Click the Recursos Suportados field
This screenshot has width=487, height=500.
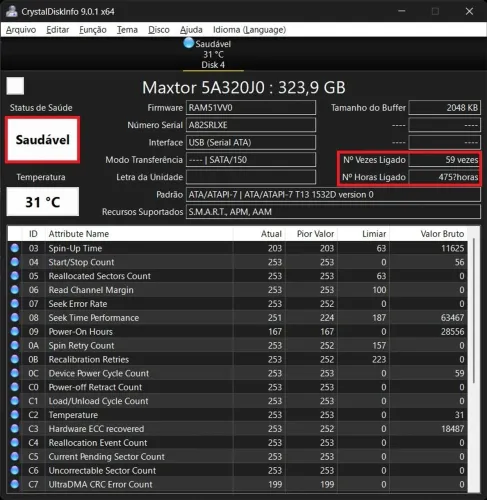(333, 212)
